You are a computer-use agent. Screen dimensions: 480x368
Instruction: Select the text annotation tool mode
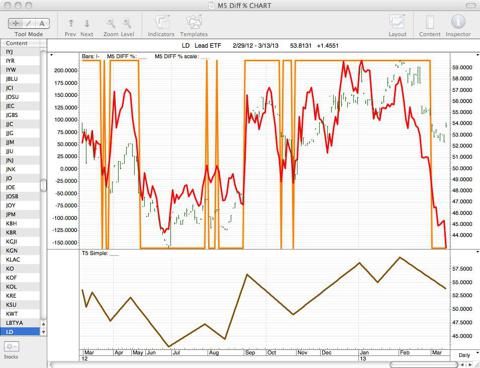click(42, 23)
